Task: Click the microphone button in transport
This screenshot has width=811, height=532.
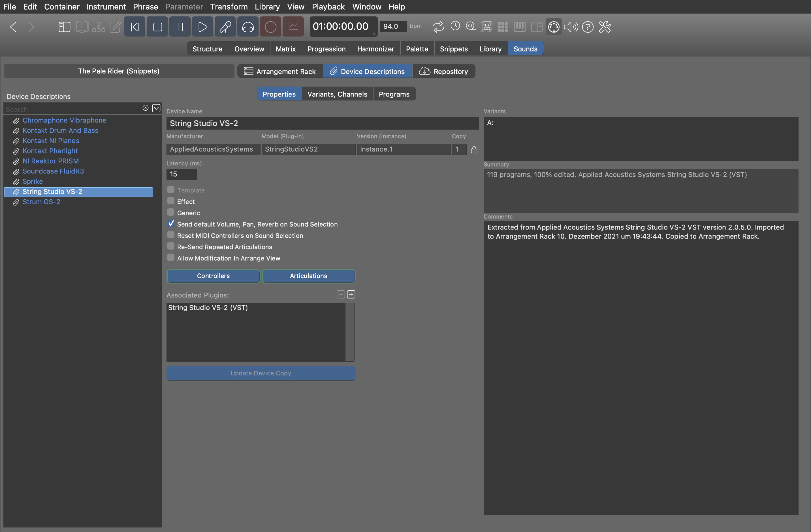Action: coord(225,27)
